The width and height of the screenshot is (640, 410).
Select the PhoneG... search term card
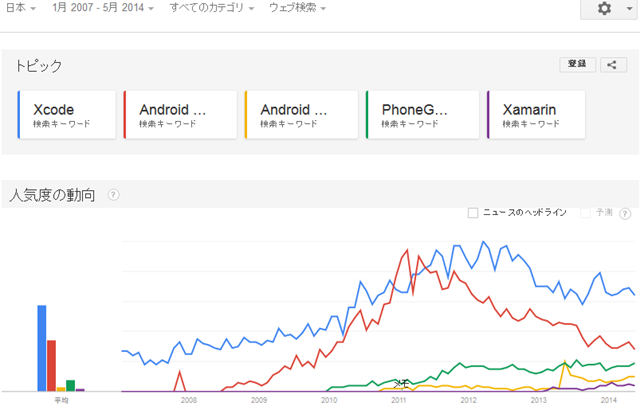[422, 115]
